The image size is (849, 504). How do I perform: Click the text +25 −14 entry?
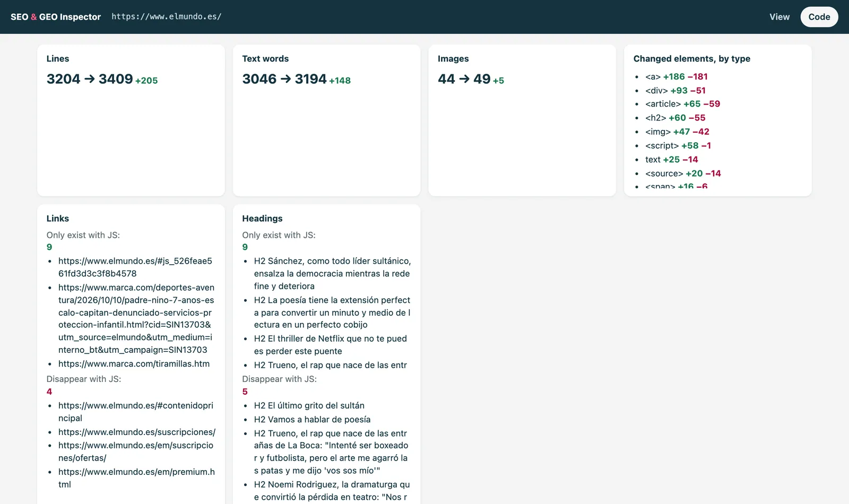tap(672, 159)
